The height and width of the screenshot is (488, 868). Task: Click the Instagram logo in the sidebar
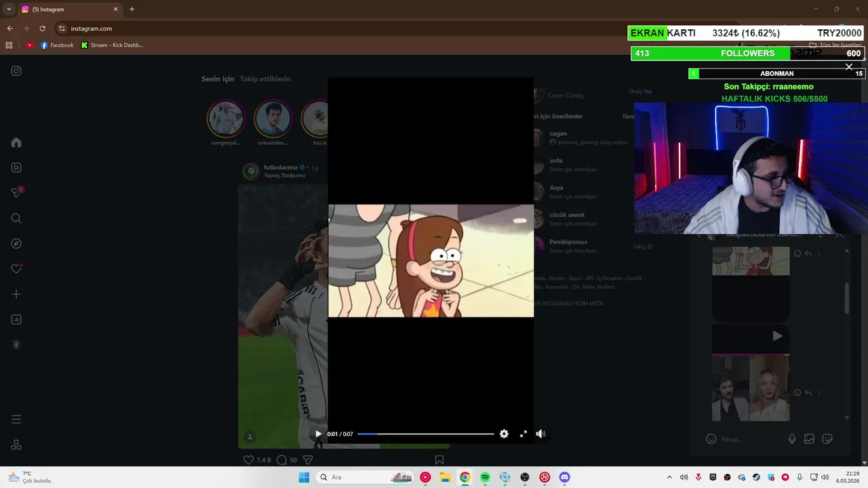point(16,71)
